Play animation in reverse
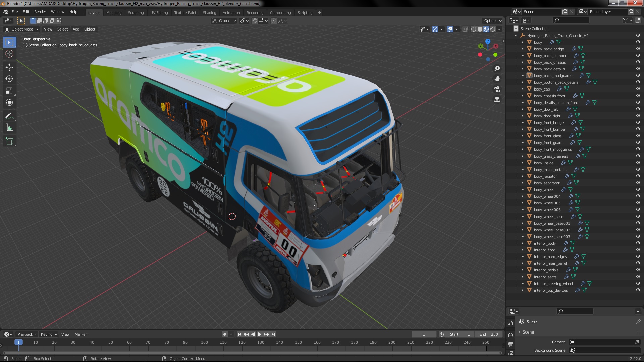 (x=253, y=334)
